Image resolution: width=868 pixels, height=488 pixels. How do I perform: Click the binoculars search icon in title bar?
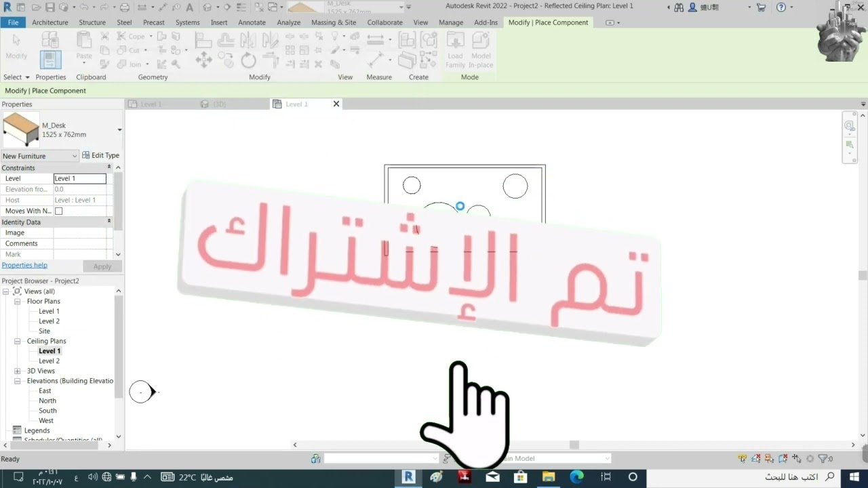coord(679,7)
